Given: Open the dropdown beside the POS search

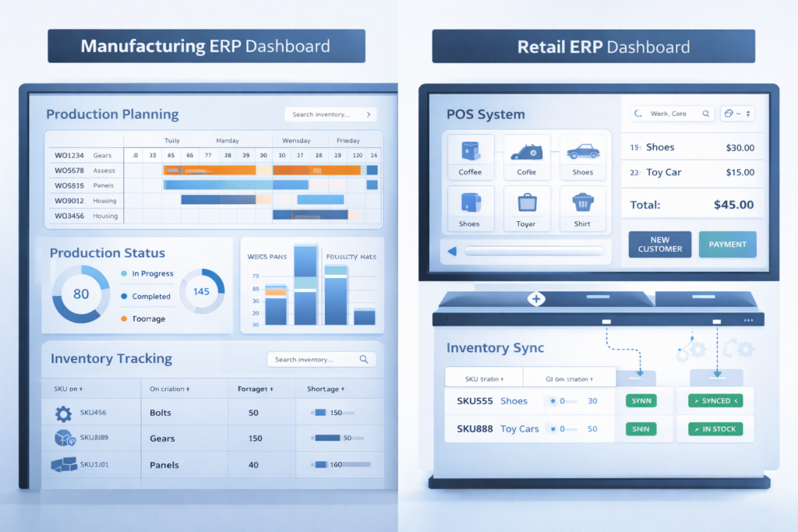Looking at the screenshot, I should click(737, 114).
